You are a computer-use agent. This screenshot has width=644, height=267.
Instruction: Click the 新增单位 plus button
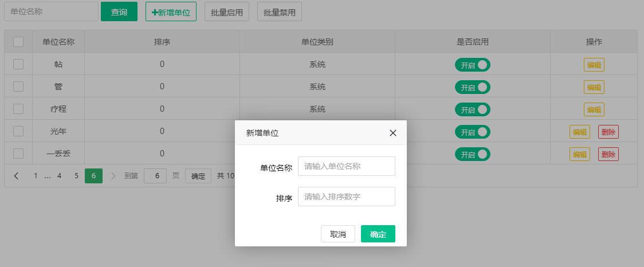(x=171, y=12)
